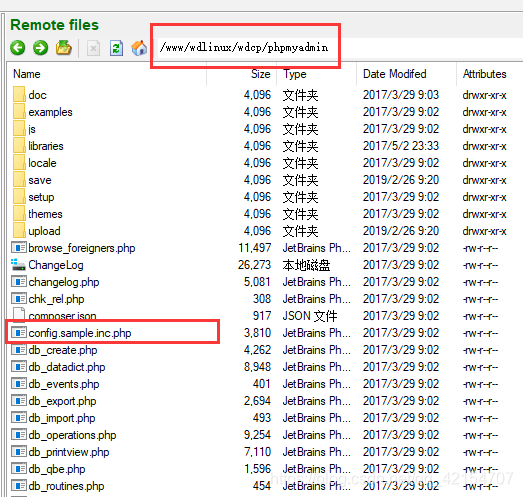Screen dimensions: 523x497
Task: Select the libraries folder icon
Action: pyautogui.click(x=19, y=145)
